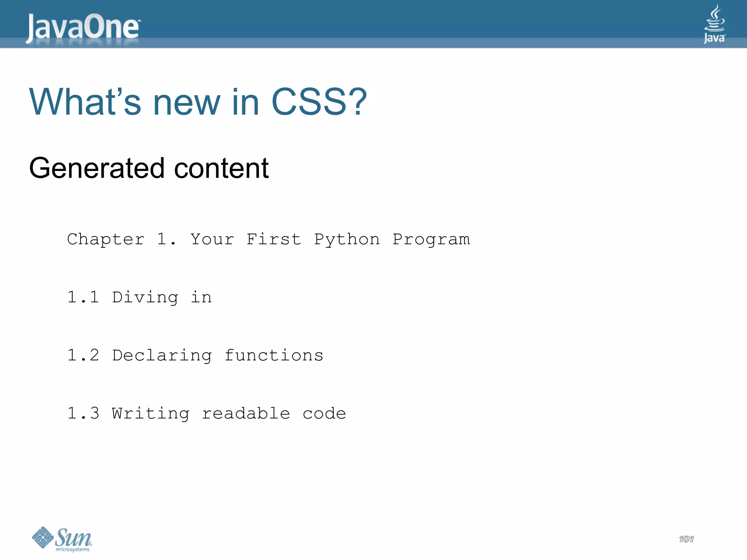Click the Sun wordmark in footer
The width and height of the screenshot is (747, 560).
(x=74, y=537)
